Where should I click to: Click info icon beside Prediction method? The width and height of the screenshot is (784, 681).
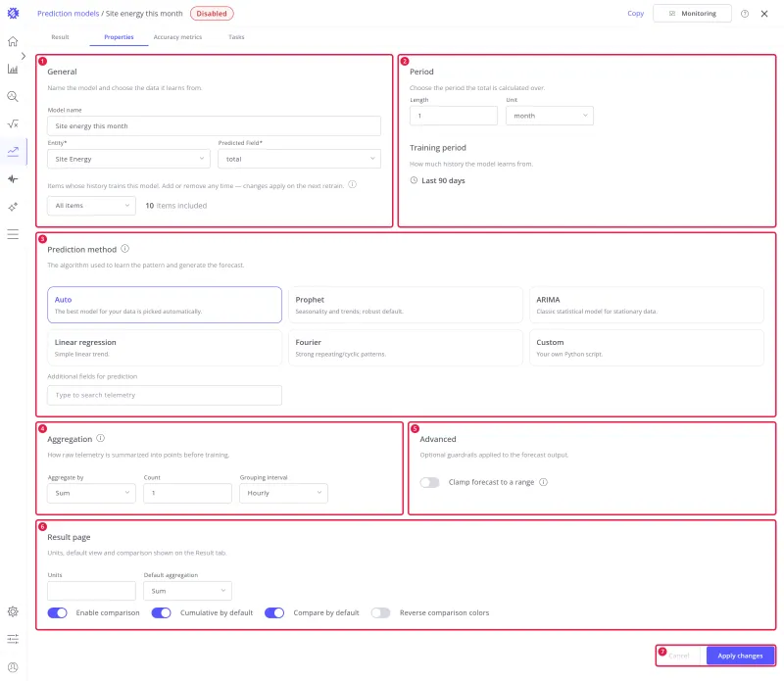point(125,249)
